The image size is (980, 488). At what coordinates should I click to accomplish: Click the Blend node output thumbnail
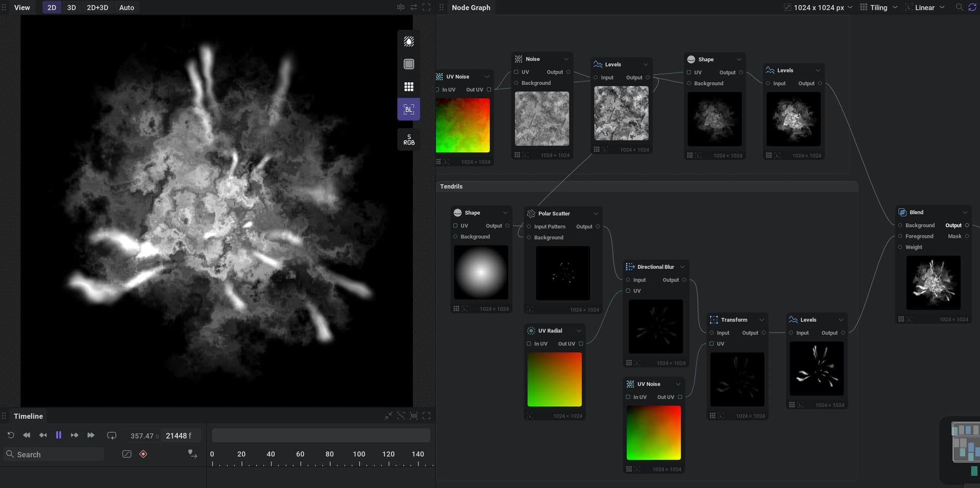[933, 283]
